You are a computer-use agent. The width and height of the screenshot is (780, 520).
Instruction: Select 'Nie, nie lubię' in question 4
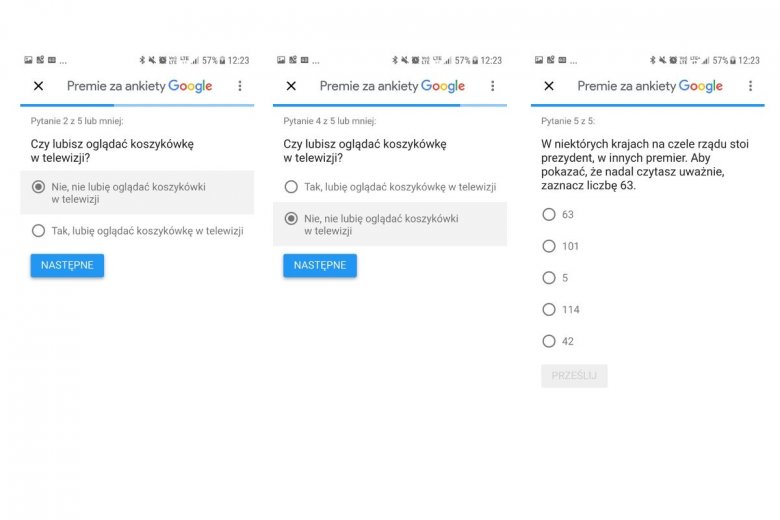291,218
